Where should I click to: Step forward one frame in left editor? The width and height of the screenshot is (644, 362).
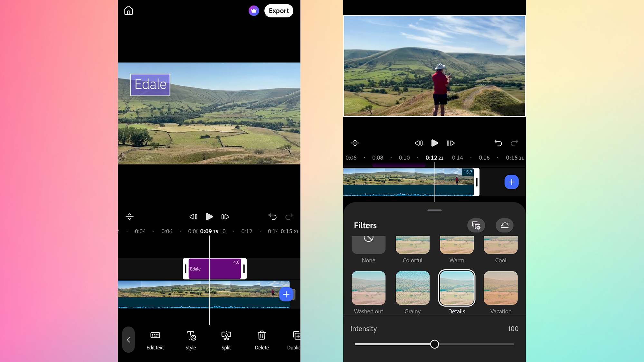coord(225,217)
